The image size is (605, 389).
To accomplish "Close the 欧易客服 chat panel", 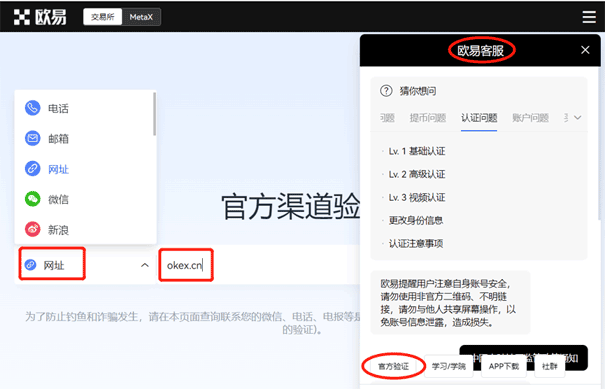I will coord(585,50).
